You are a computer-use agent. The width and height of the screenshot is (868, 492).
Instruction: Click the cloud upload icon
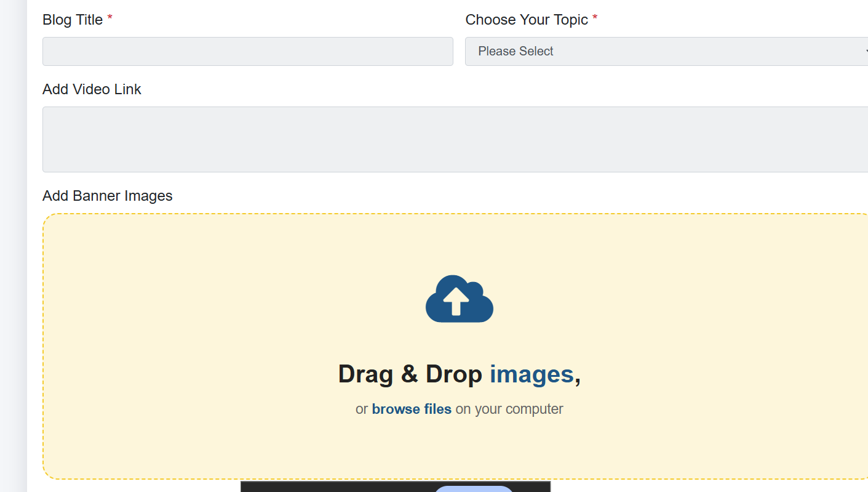coord(460,299)
